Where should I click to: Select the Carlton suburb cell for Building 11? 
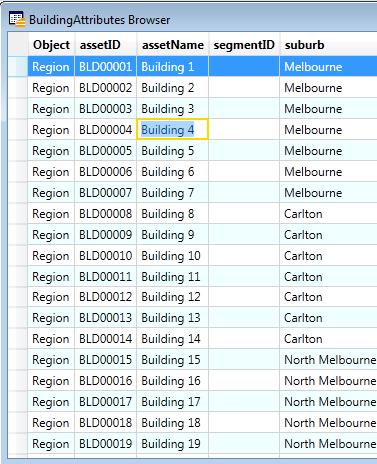click(x=329, y=277)
